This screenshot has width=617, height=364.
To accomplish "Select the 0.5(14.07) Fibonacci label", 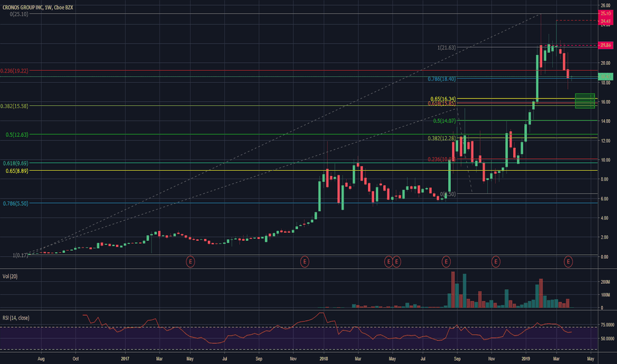I will (445, 121).
